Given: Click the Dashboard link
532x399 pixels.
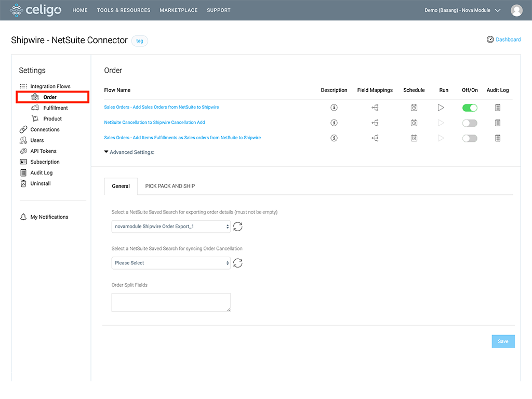Looking at the screenshot, I should (x=508, y=39).
